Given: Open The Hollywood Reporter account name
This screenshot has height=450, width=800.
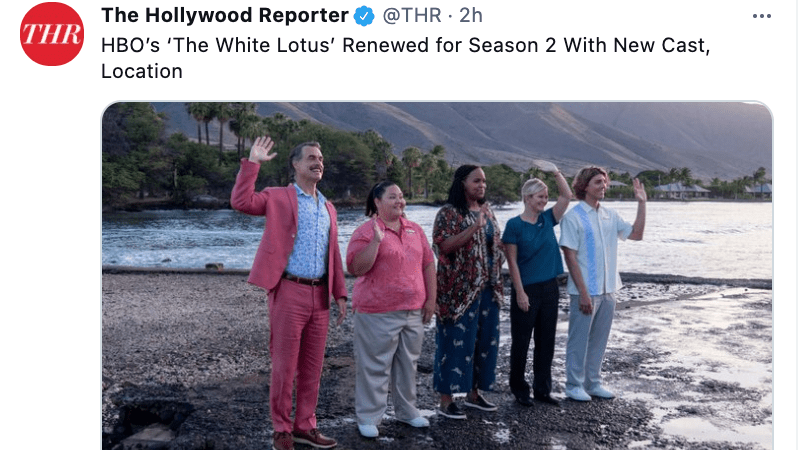Looking at the screenshot, I should 224,15.
